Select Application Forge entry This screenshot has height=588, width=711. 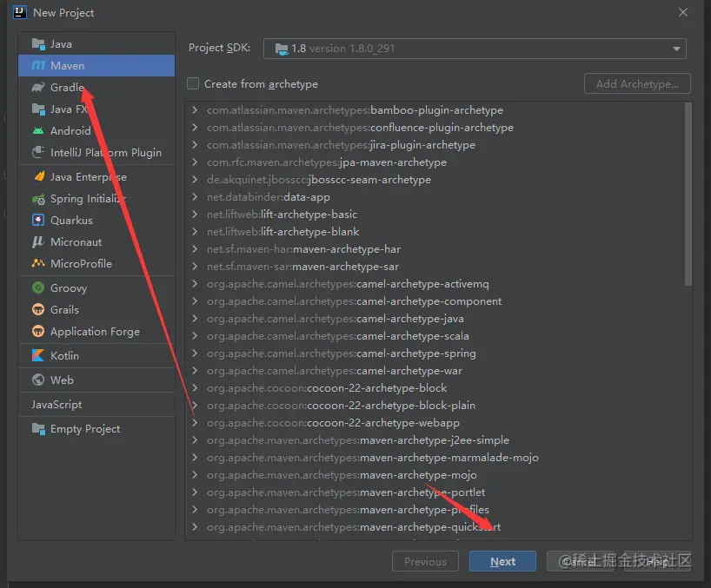pos(96,331)
